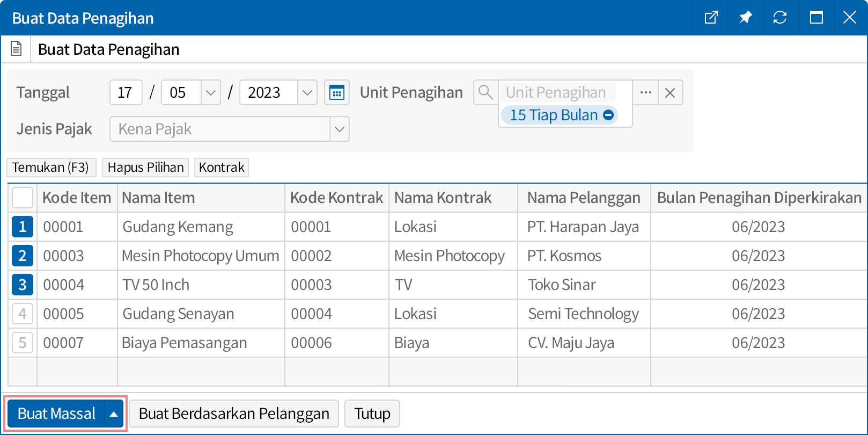Select row 4 Gudang Senayan checkbox
This screenshot has width=868, height=435.
pos(23,314)
